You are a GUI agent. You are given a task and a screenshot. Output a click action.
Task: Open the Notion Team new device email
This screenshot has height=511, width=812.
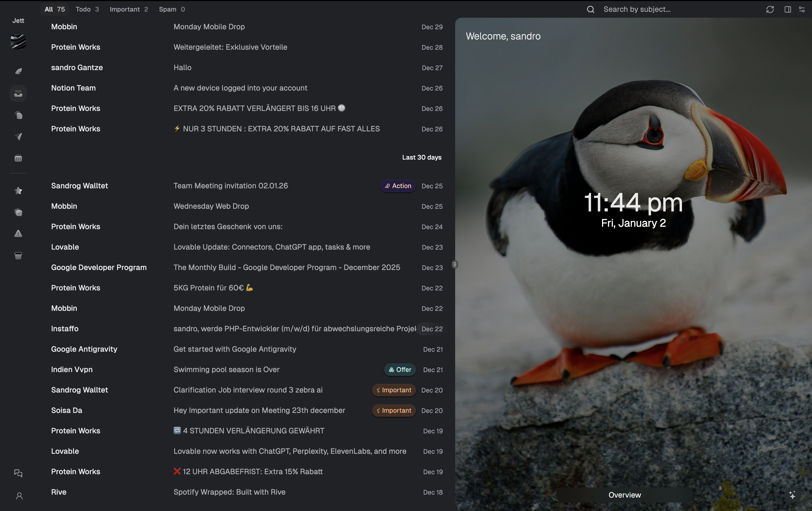[240, 88]
